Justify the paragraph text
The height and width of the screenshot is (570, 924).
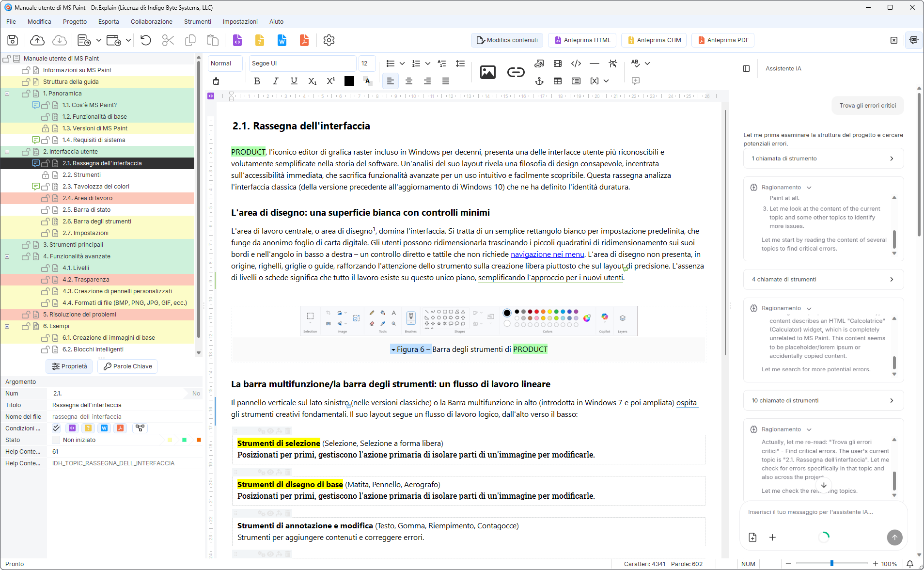[x=446, y=81]
